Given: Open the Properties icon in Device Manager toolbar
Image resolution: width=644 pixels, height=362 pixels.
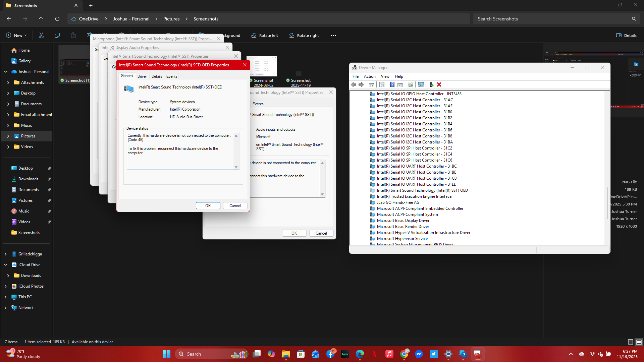Looking at the screenshot, I should pos(382,84).
